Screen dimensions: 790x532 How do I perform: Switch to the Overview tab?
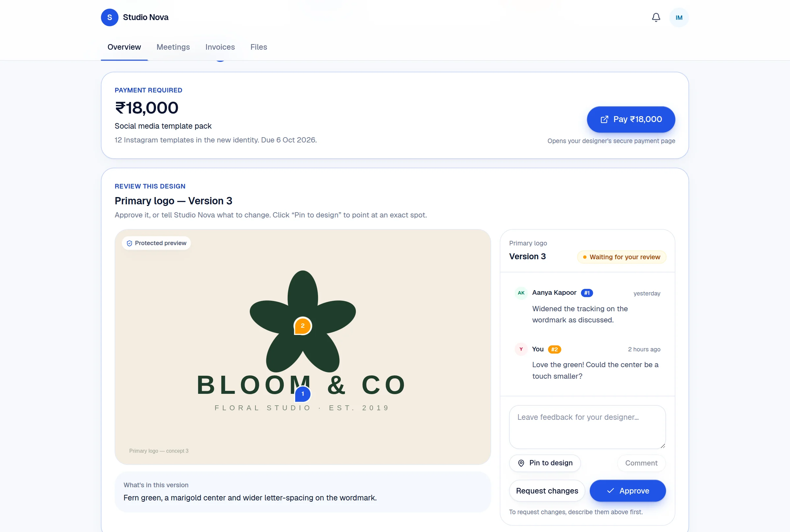coord(124,47)
